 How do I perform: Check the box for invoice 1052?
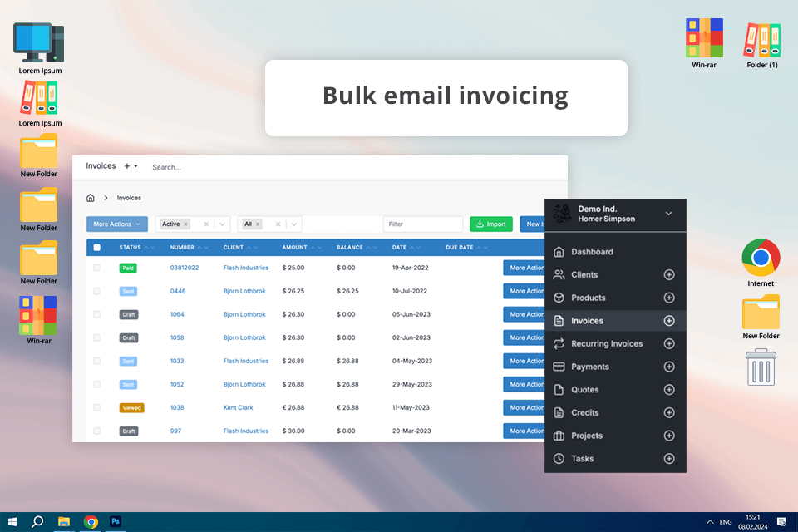point(96,384)
